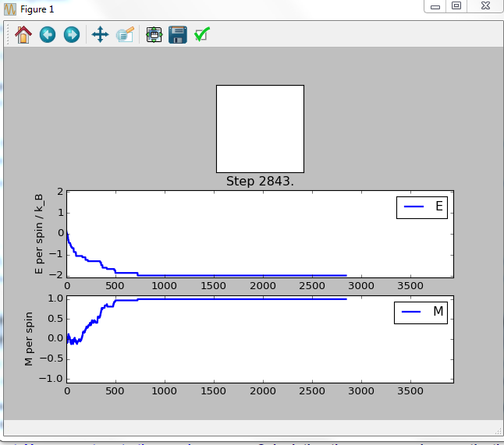The image size is (504, 445).
Task: Maximize the Figure 1 window
Action: coord(456,6)
